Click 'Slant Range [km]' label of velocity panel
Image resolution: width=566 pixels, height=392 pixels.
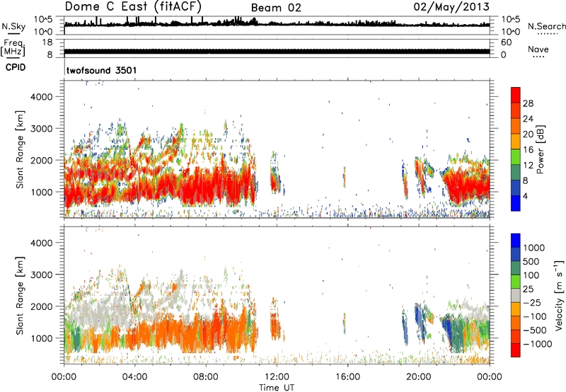[x=20, y=295]
